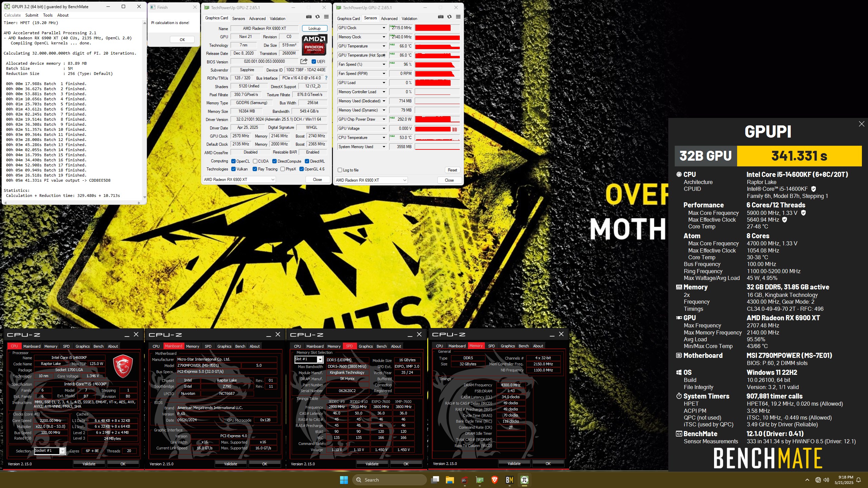Image resolution: width=868 pixels, height=488 pixels.
Task: Open the Memory Clock sensor dropdown
Action: coord(384,37)
